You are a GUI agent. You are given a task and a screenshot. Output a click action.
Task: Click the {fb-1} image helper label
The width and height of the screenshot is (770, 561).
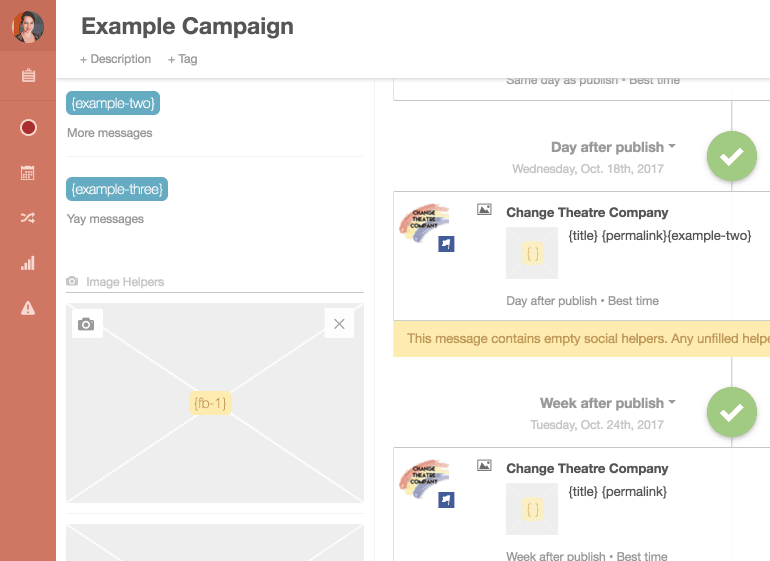coord(211,403)
